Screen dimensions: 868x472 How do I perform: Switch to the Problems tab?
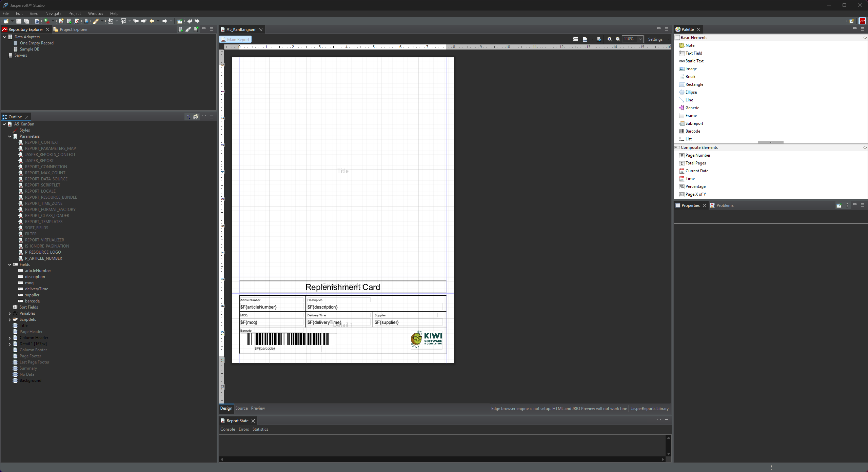pos(722,205)
